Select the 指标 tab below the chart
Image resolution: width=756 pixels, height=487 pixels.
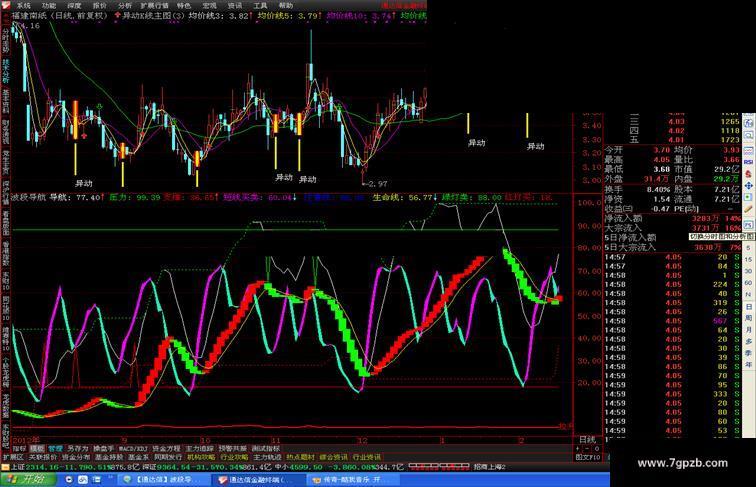point(19,448)
